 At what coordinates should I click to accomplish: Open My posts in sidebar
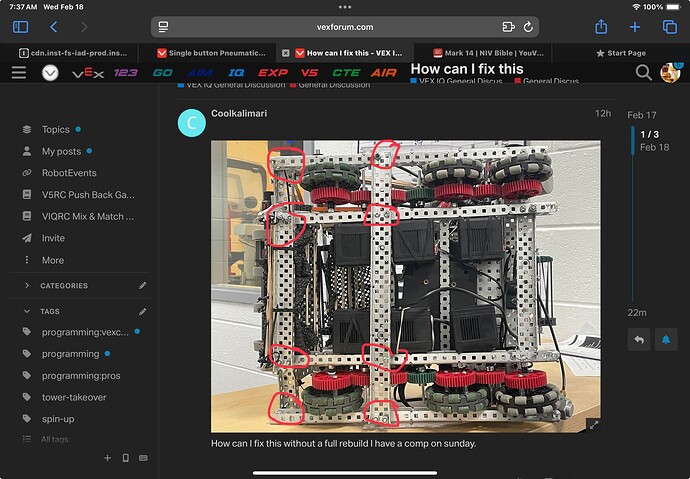(61, 151)
